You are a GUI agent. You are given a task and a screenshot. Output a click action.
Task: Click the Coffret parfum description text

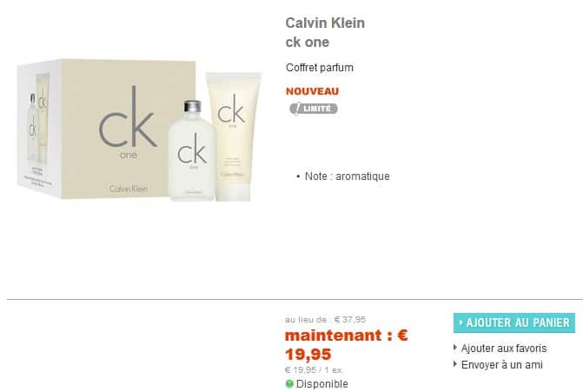[320, 68]
